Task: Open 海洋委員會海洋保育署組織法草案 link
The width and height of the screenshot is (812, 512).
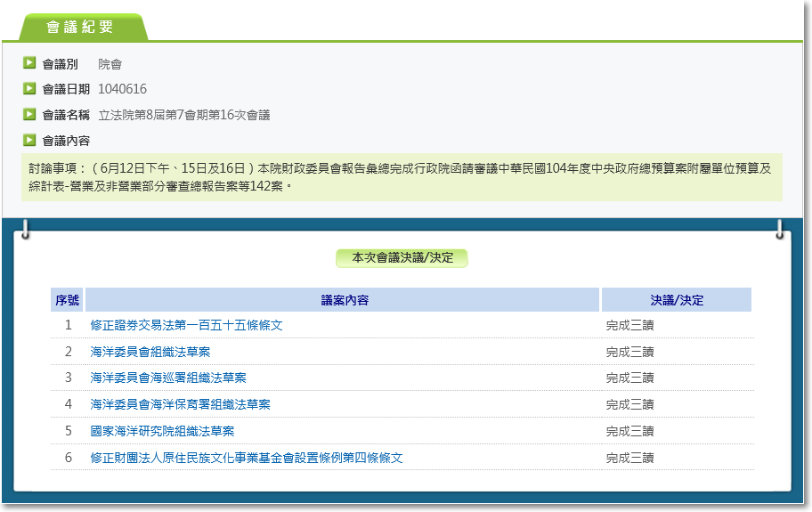Action: pos(180,404)
